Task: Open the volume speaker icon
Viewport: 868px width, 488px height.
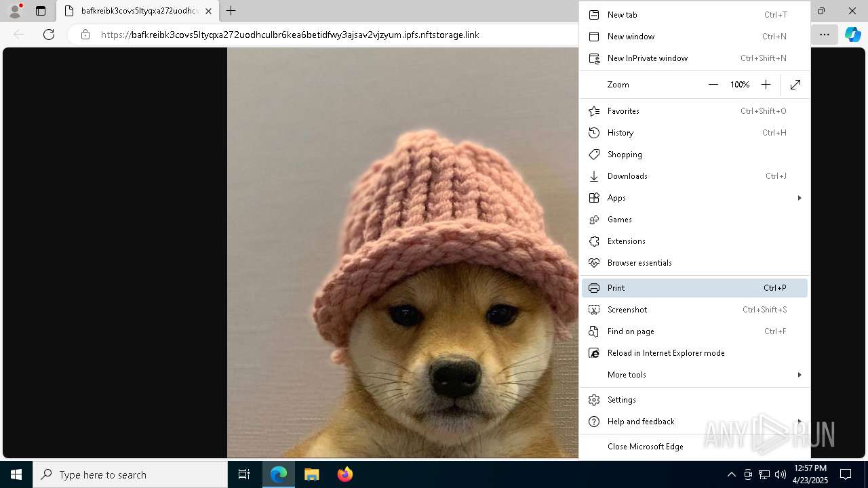Action: tap(780, 474)
